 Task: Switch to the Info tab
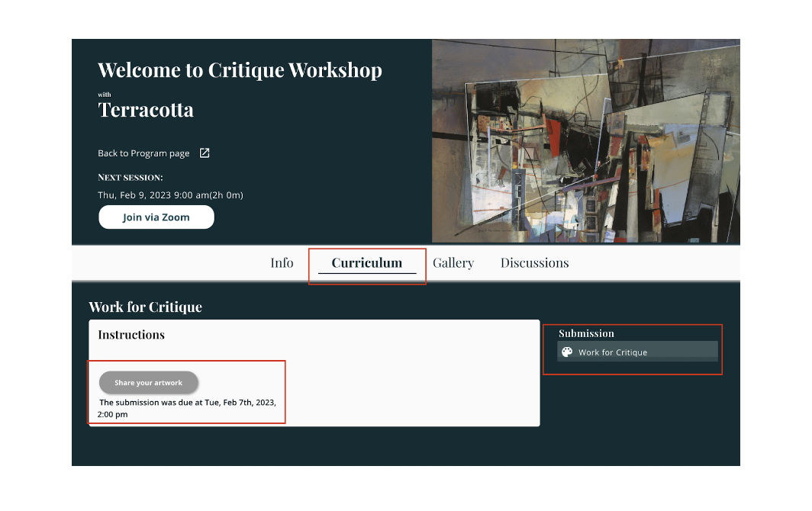point(282,263)
